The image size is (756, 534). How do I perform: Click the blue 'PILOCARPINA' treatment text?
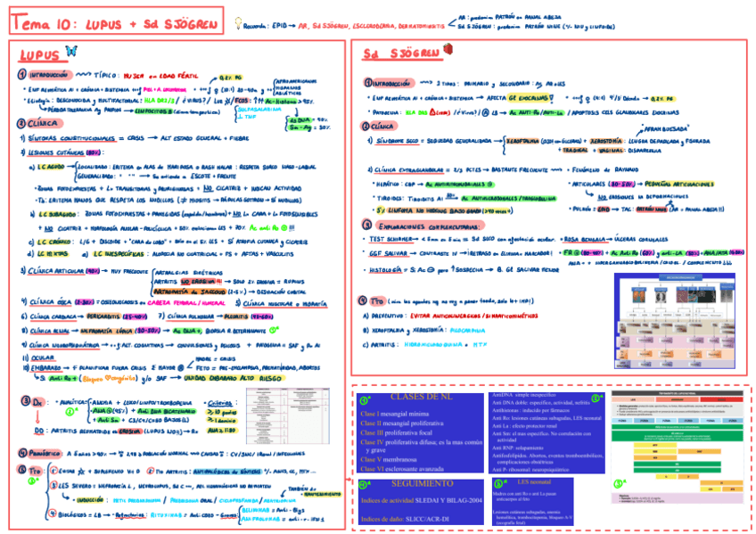click(468, 331)
